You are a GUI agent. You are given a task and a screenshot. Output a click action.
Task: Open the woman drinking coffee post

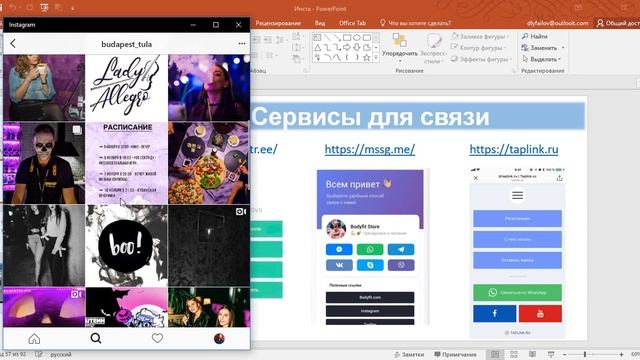[44, 88]
